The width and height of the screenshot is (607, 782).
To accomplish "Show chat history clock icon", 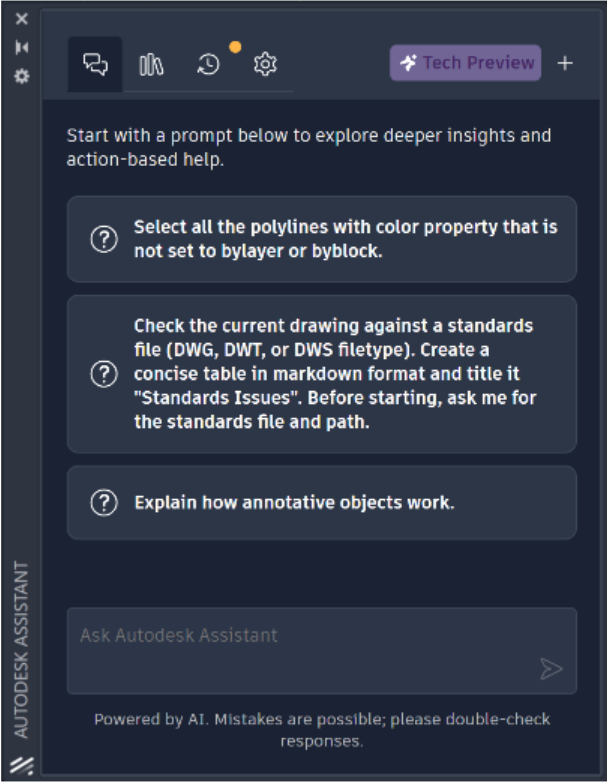I will [208, 65].
